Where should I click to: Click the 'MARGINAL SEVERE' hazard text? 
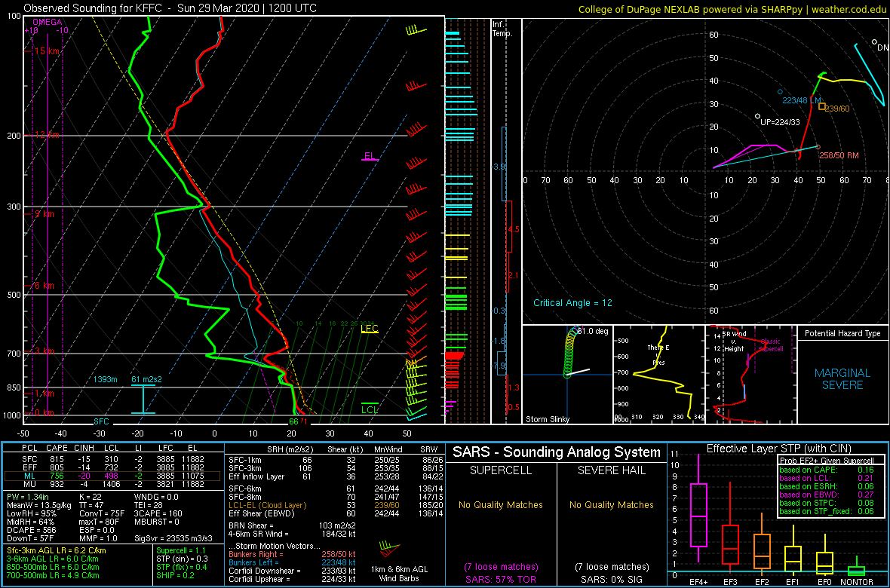point(842,379)
